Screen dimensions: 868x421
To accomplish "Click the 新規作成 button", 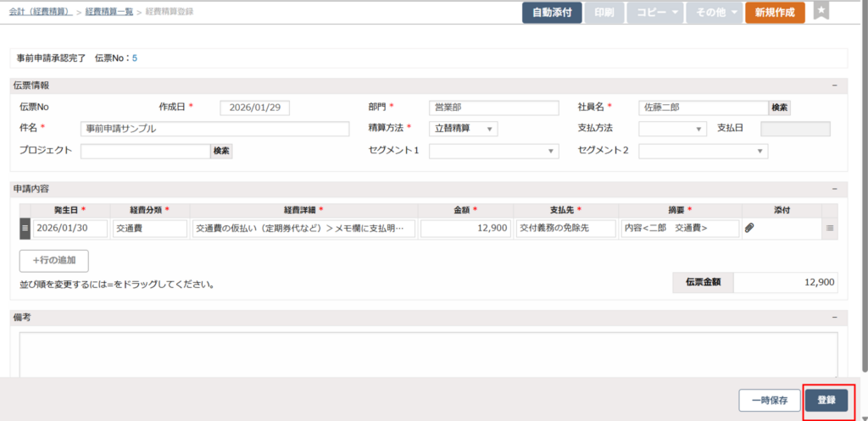I will [775, 13].
